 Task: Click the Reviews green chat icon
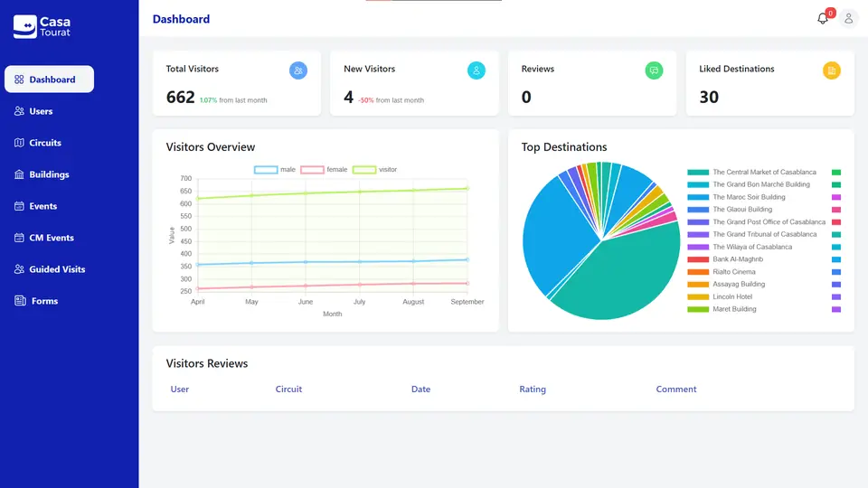(x=654, y=70)
